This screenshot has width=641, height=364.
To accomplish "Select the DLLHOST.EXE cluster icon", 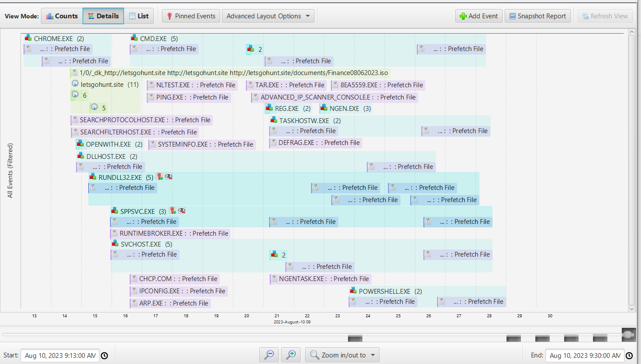I will (x=81, y=156).
